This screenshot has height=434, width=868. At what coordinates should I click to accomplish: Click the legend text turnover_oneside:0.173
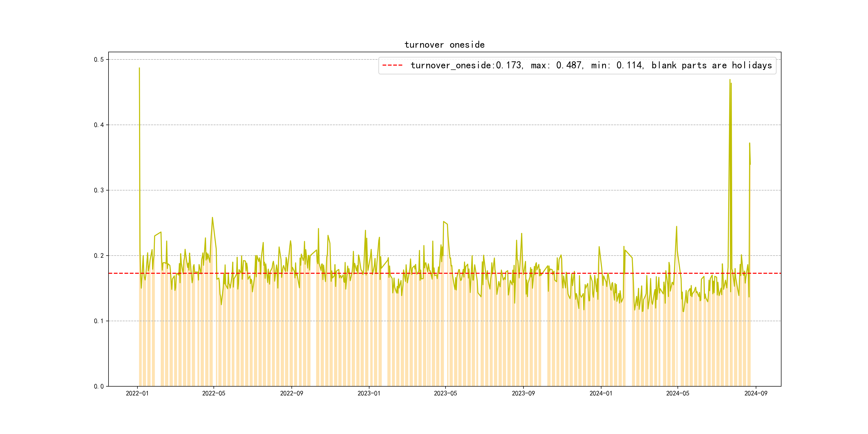click(x=466, y=65)
